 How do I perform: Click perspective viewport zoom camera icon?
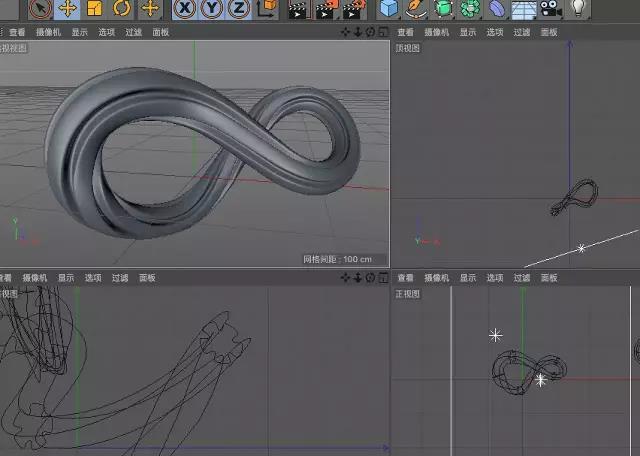(358, 32)
